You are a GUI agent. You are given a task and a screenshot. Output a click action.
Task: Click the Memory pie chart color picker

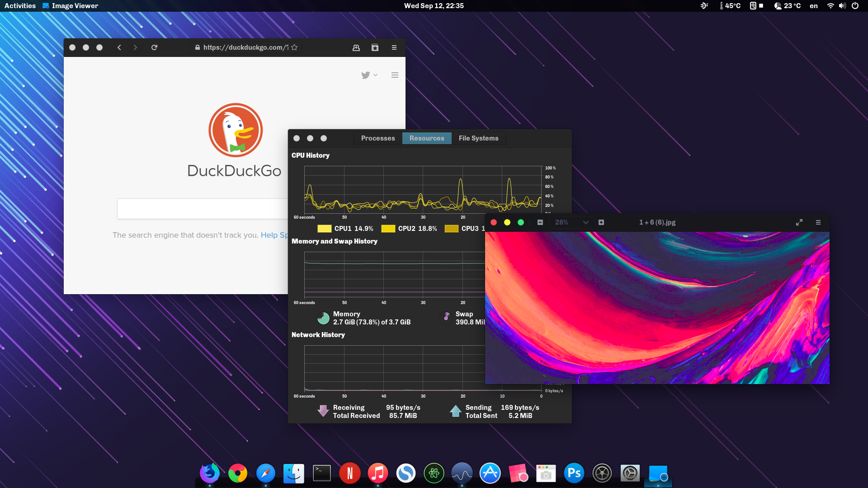323,318
